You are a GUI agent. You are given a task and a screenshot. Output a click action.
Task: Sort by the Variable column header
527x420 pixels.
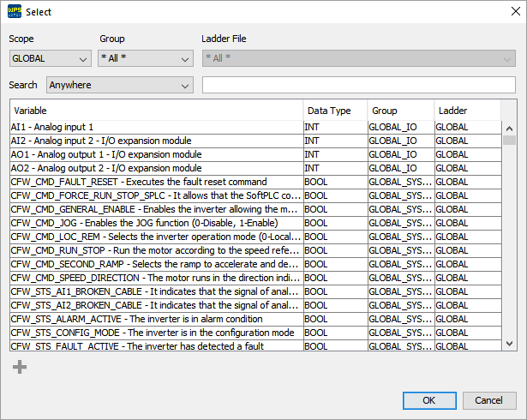157,111
